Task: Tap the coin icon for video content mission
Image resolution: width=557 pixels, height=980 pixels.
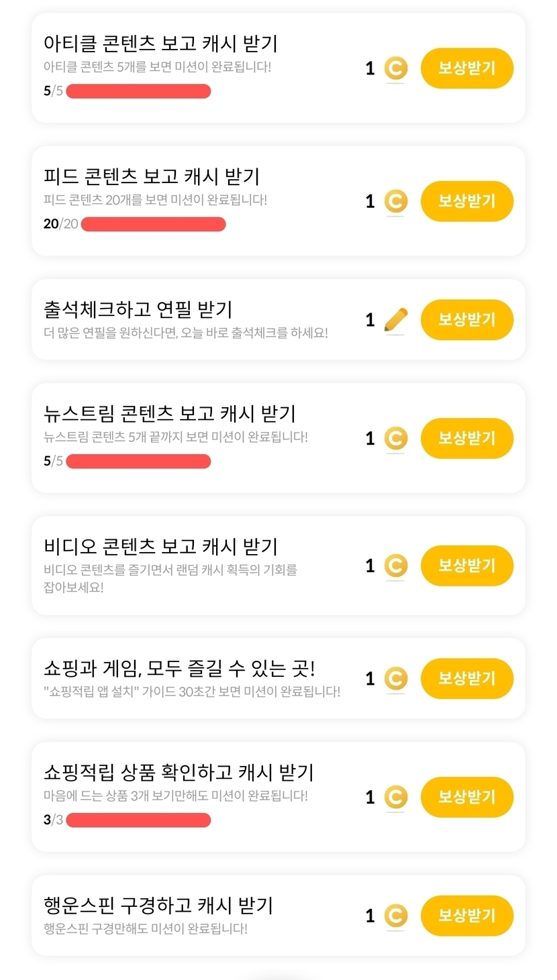Action: point(396,566)
